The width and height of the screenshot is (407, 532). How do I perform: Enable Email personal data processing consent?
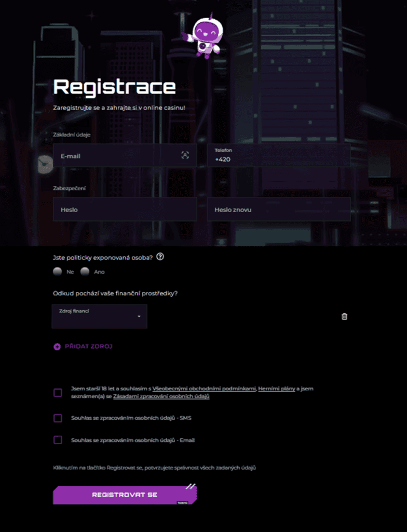(58, 440)
